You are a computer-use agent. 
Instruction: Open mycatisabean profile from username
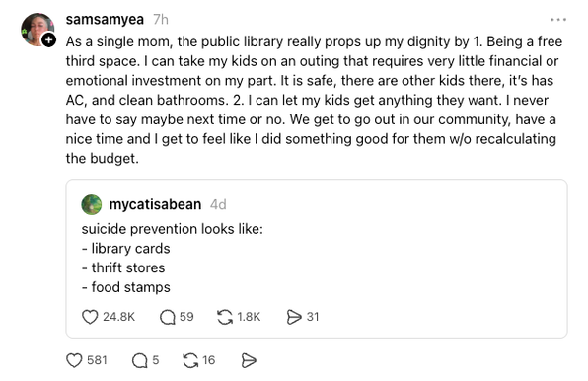(155, 204)
